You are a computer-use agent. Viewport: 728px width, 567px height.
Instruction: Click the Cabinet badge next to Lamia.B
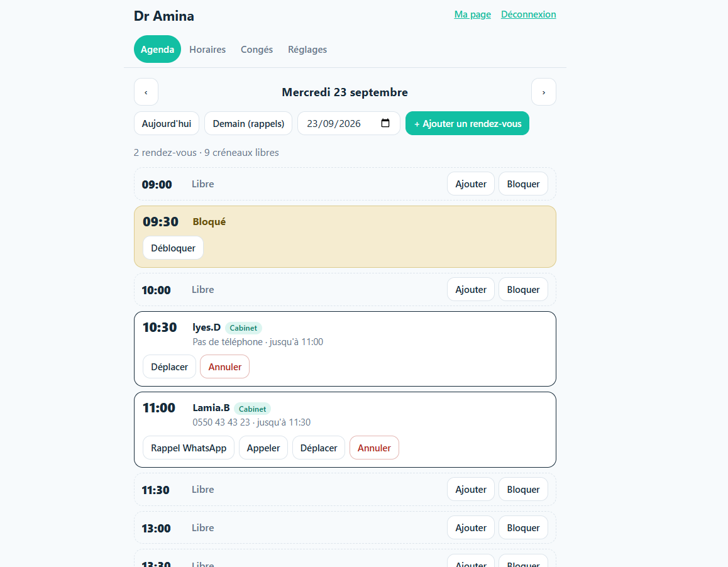coord(253,409)
